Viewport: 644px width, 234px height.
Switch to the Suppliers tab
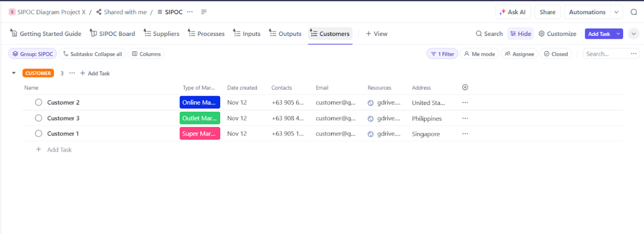point(161,34)
